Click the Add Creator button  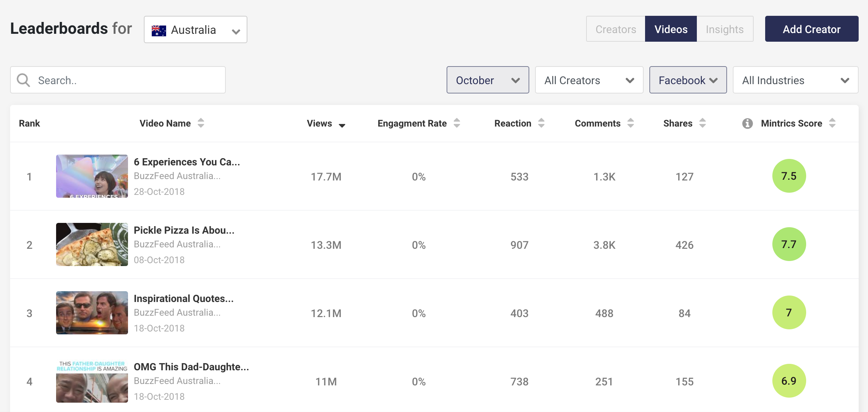[812, 29]
